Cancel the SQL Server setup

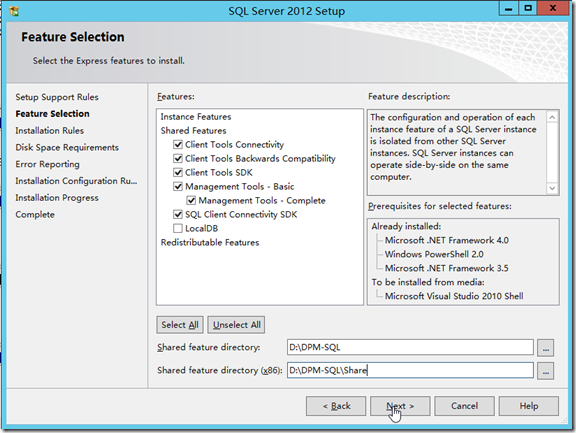tap(464, 406)
